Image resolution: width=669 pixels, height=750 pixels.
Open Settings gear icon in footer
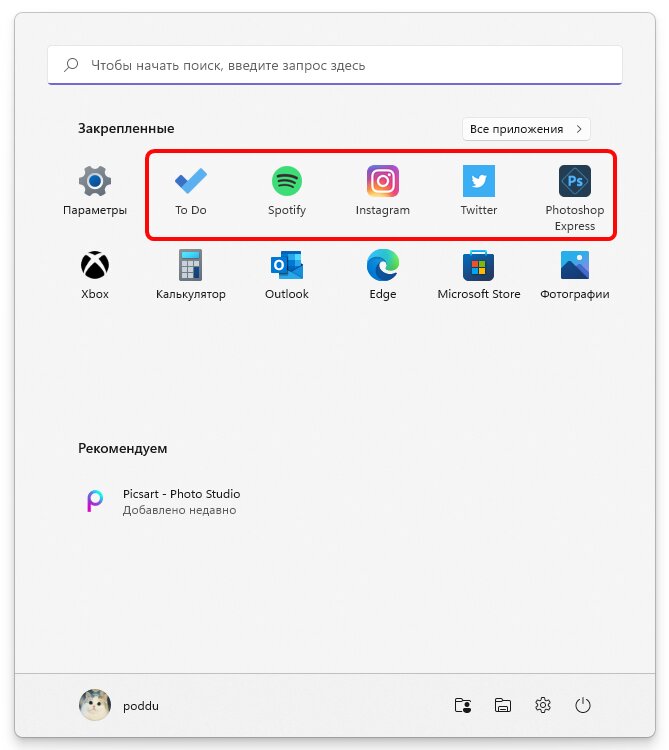(543, 705)
